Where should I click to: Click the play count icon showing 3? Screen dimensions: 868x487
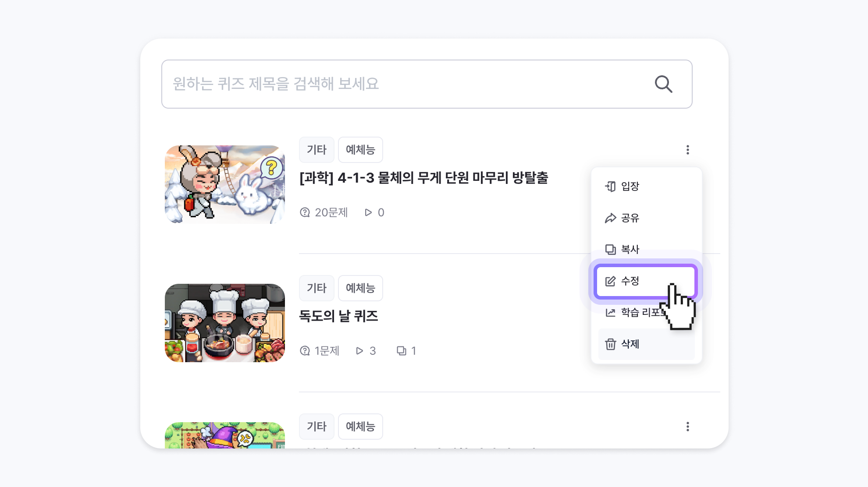pyautogui.click(x=359, y=351)
